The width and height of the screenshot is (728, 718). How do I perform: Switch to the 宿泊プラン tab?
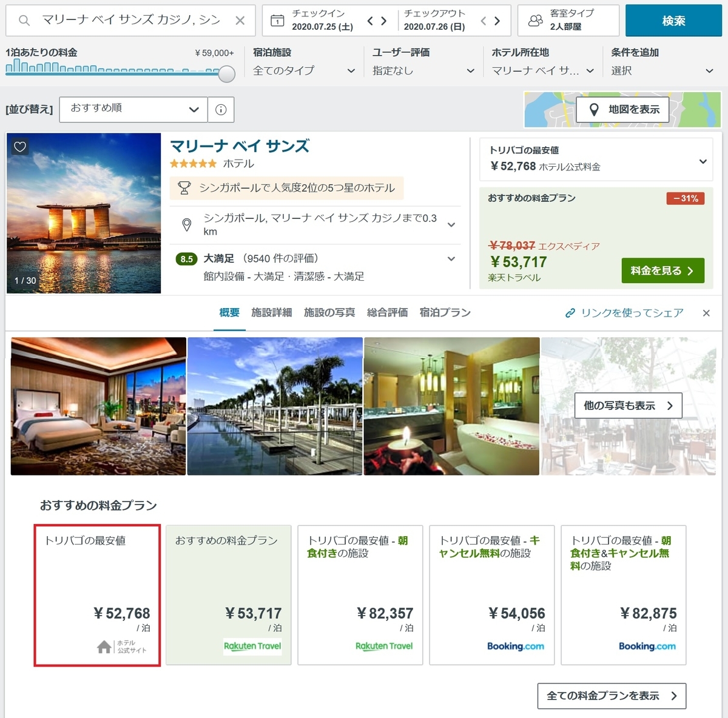[x=445, y=313]
